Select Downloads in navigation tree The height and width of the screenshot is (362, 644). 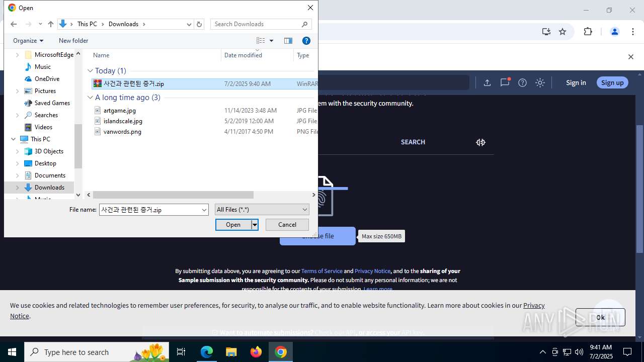pyautogui.click(x=49, y=188)
